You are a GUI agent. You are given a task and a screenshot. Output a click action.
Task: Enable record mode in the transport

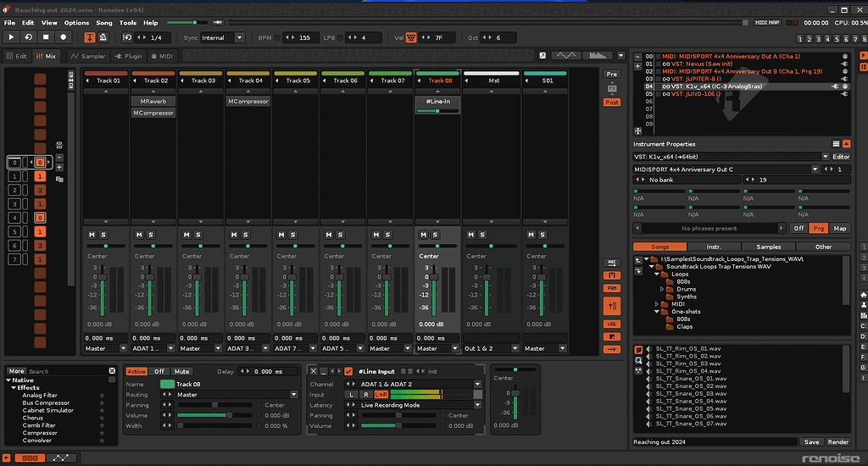point(63,37)
